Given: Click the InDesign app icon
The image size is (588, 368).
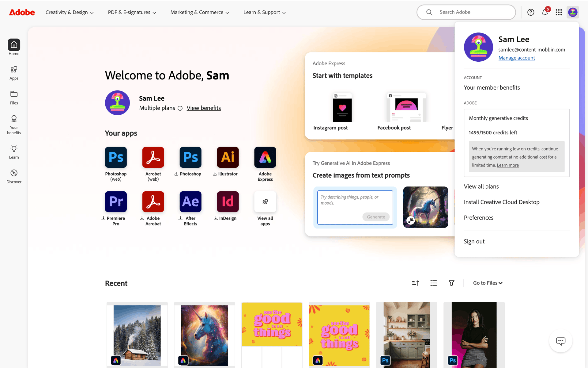Looking at the screenshot, I should click(x=228, y=202).
